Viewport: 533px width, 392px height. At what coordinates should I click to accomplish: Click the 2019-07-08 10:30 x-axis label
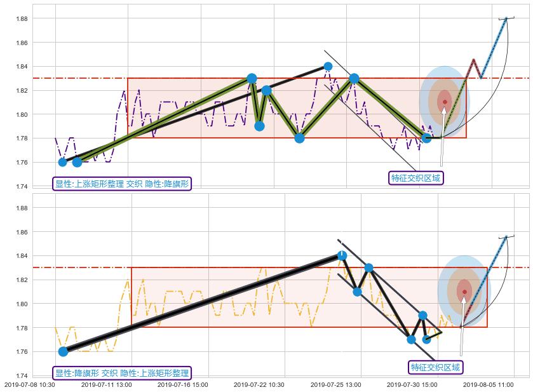point(30,384)
